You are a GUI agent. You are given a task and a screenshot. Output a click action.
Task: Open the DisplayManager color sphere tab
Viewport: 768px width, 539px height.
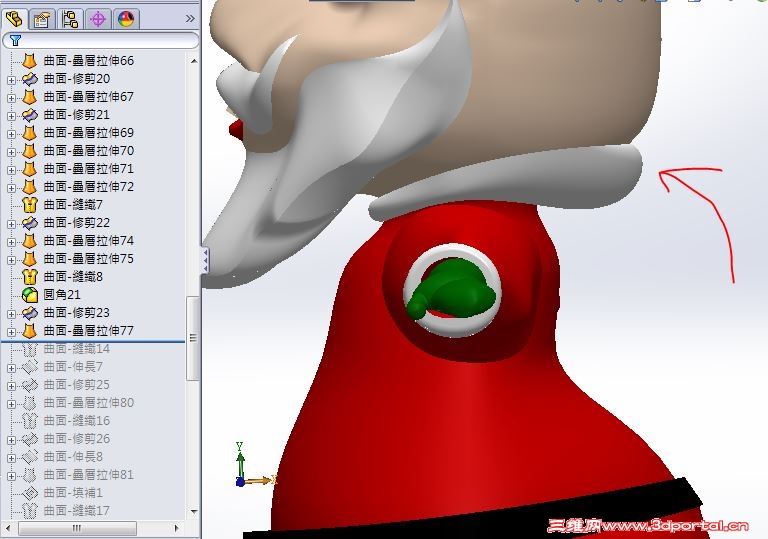pyautogui.click(x=126, y=20)
